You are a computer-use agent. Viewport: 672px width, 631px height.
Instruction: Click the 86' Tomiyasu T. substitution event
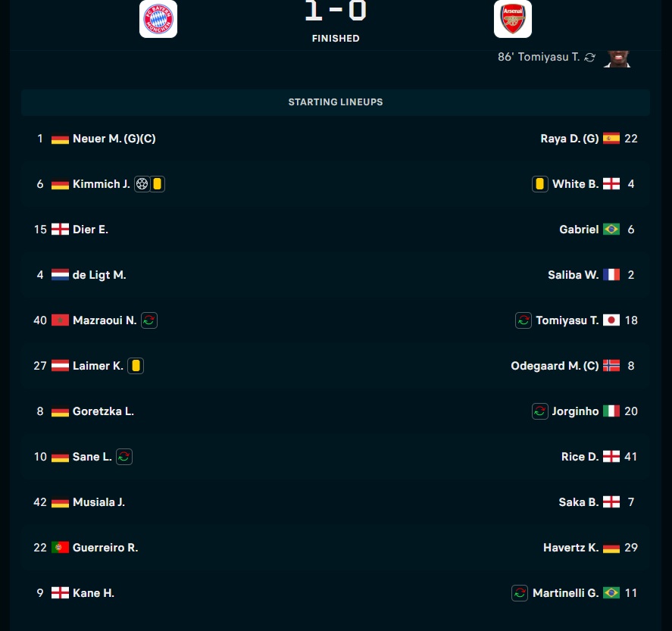[539, 58]
